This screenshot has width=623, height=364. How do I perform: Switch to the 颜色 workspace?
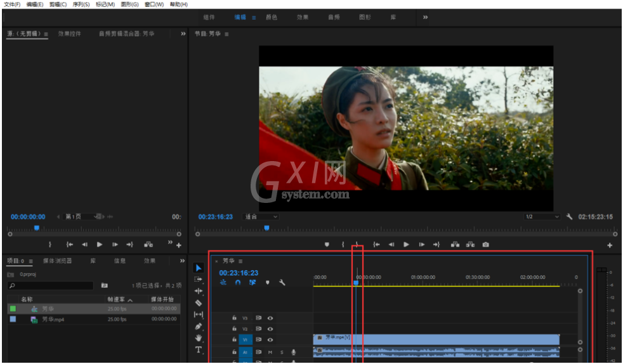272,17
